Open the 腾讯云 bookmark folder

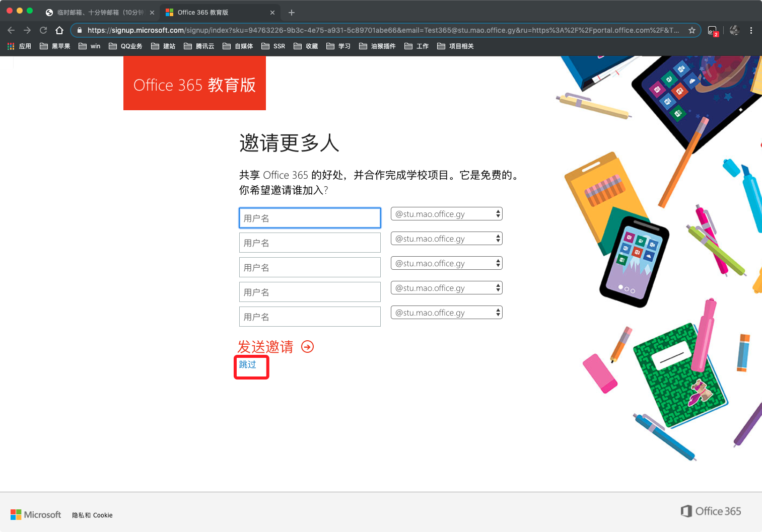(199, 46)
